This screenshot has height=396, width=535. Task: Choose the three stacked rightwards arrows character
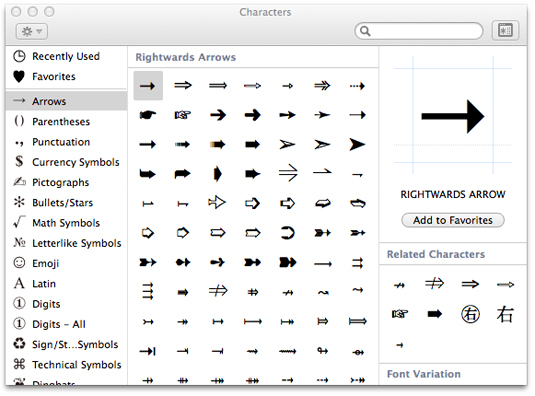[x=148, y=292]
